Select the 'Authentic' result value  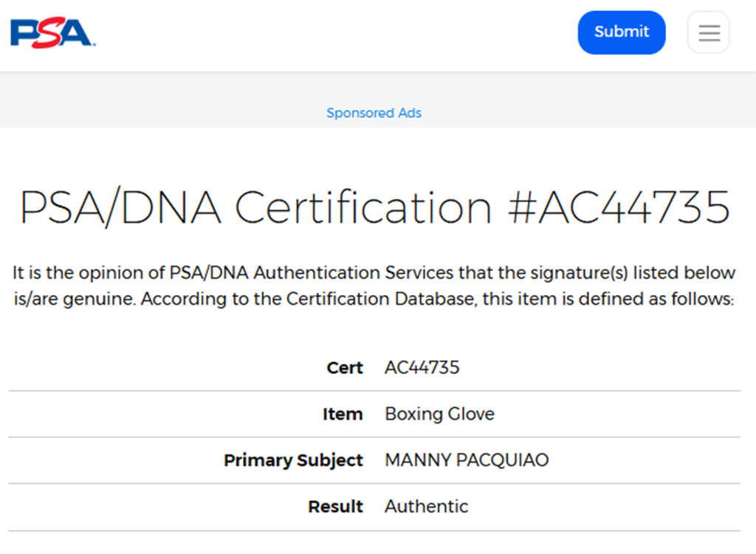[426, 507]
